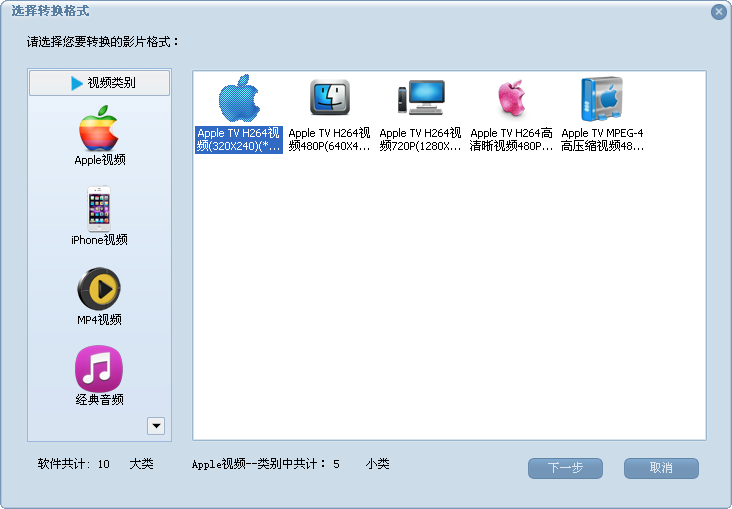The width and height of the screenshot is (732, 509).
Task: Click the Apple视频 label text
Action: coord(100,160)
